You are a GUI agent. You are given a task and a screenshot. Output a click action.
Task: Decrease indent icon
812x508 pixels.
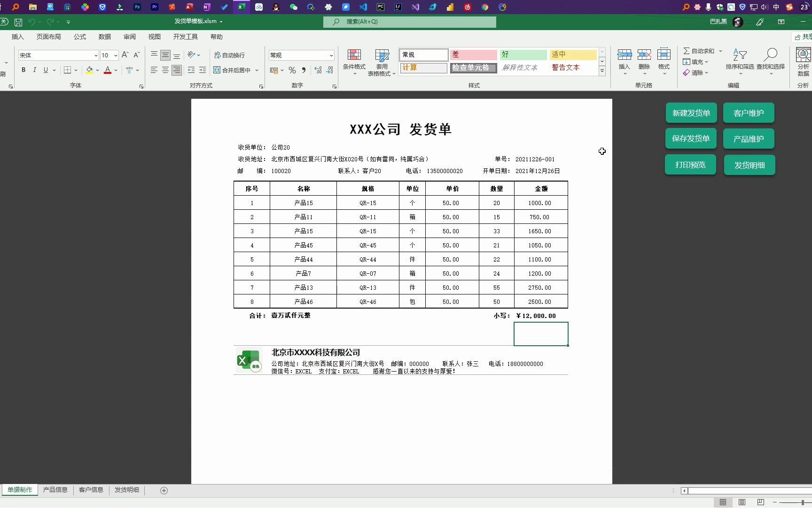click(x=191, y=70)
